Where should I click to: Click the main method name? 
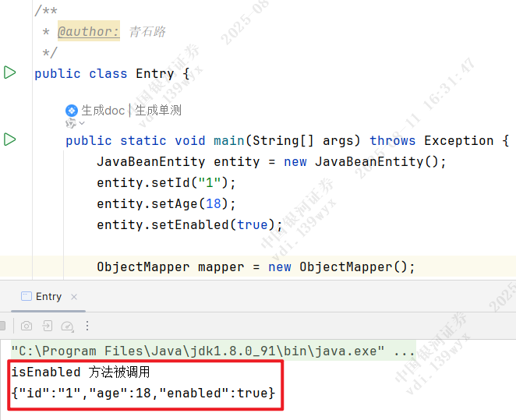pos(228,141)
